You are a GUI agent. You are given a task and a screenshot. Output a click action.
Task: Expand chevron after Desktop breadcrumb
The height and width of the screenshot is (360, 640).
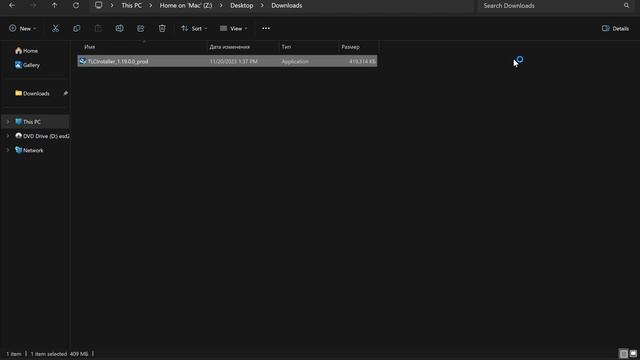pyautogui.click(x=262, y=6)
